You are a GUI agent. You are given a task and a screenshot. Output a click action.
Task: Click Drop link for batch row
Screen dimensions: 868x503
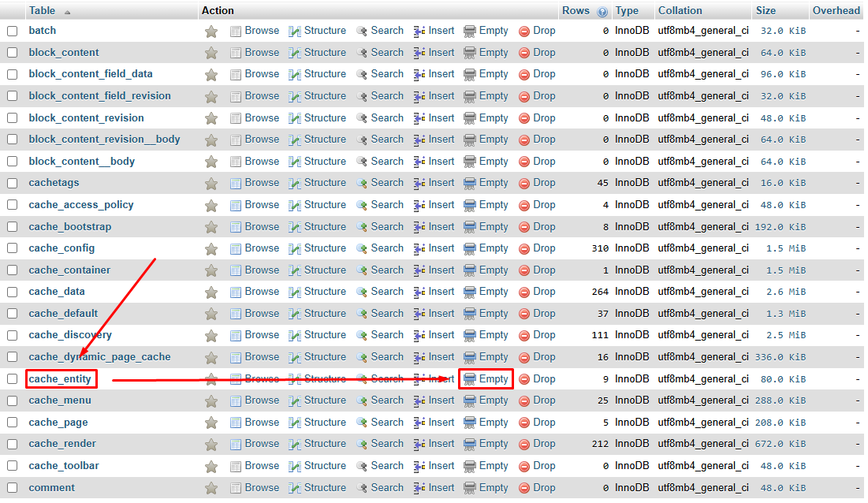544,31
